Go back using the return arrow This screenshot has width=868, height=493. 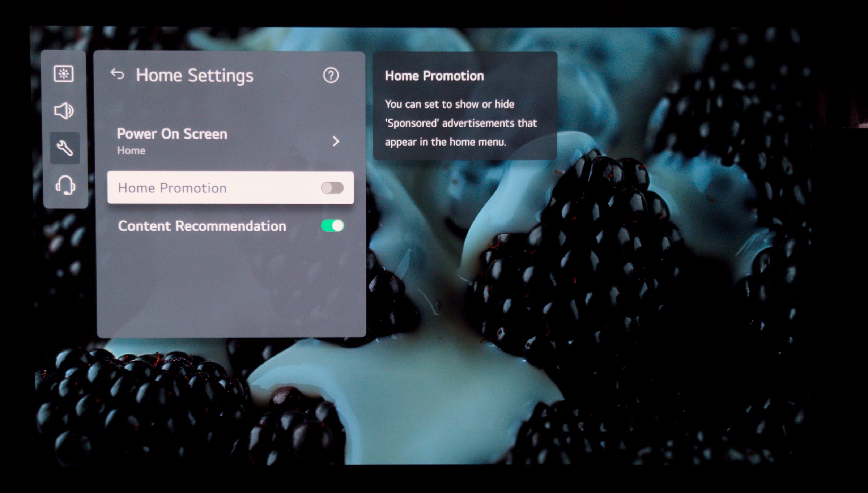coord(117,75)
